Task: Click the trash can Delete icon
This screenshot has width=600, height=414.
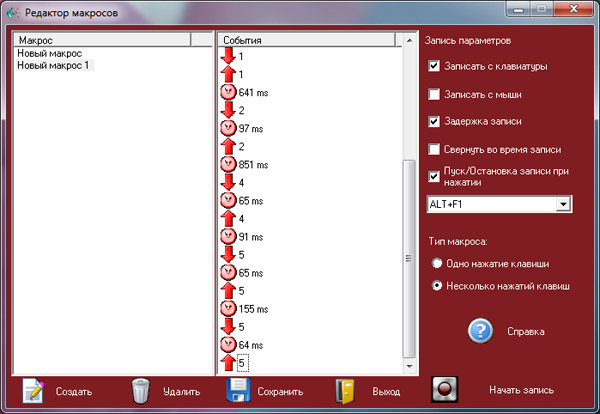Action: 140,391
